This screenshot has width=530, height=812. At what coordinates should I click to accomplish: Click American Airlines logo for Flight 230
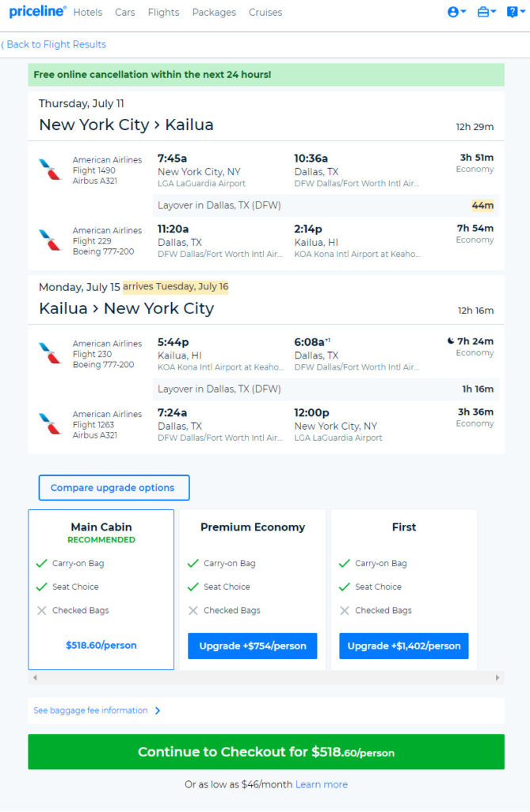(50, 353)
